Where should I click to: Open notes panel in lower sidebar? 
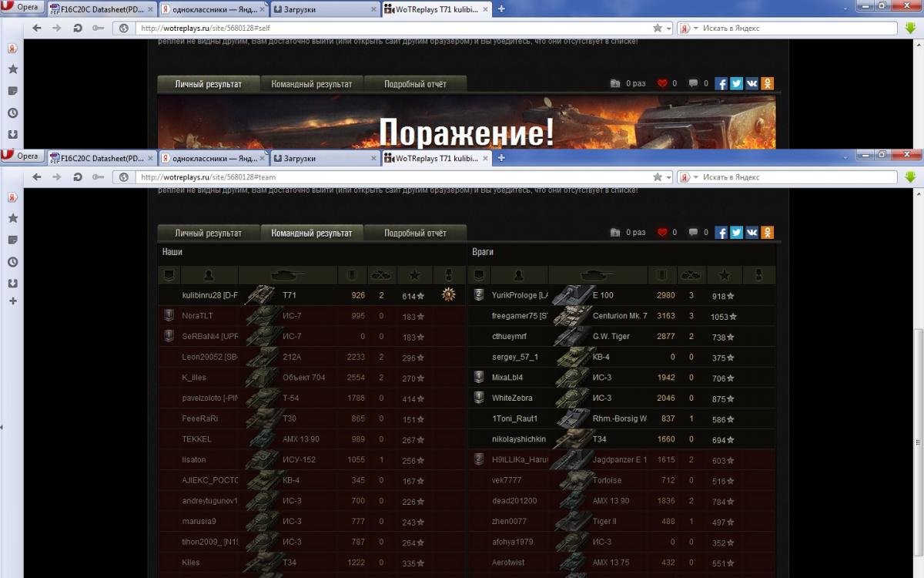(x=12, y=240)
